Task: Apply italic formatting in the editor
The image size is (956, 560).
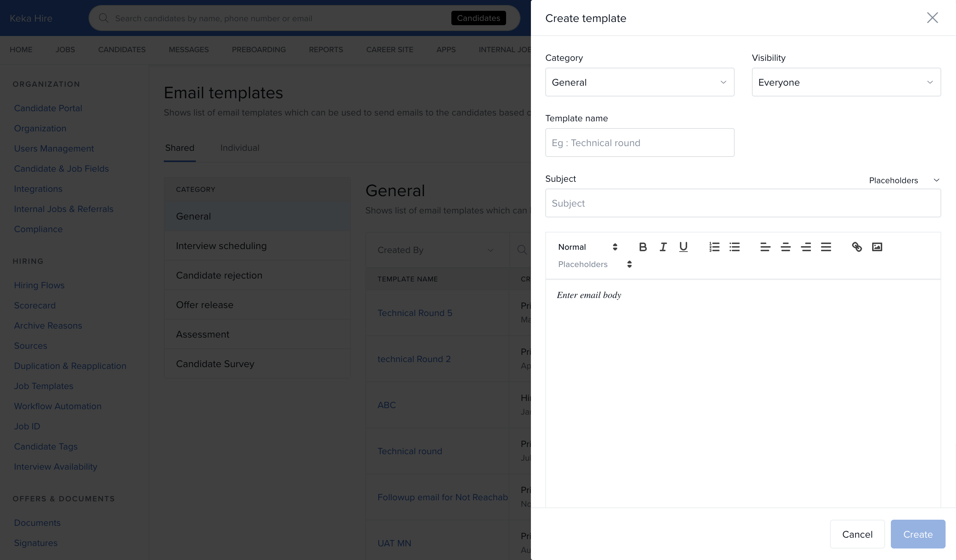Action: pos(663,247)
